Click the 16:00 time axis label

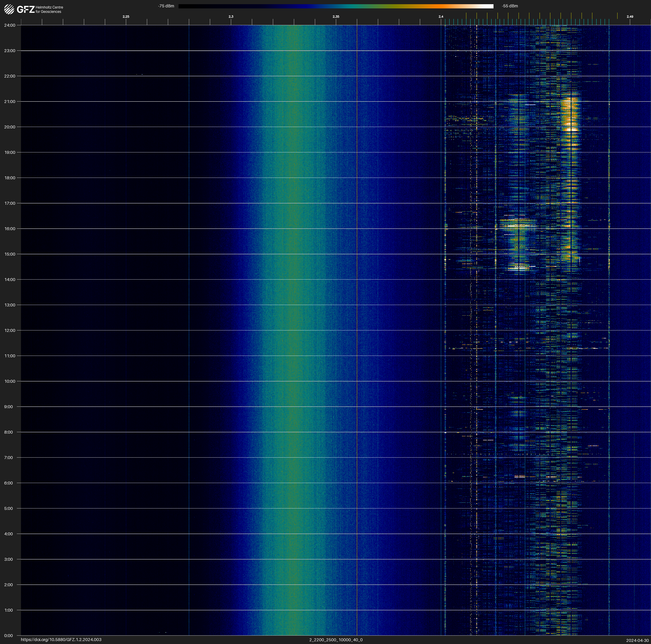tap(9, 229)
